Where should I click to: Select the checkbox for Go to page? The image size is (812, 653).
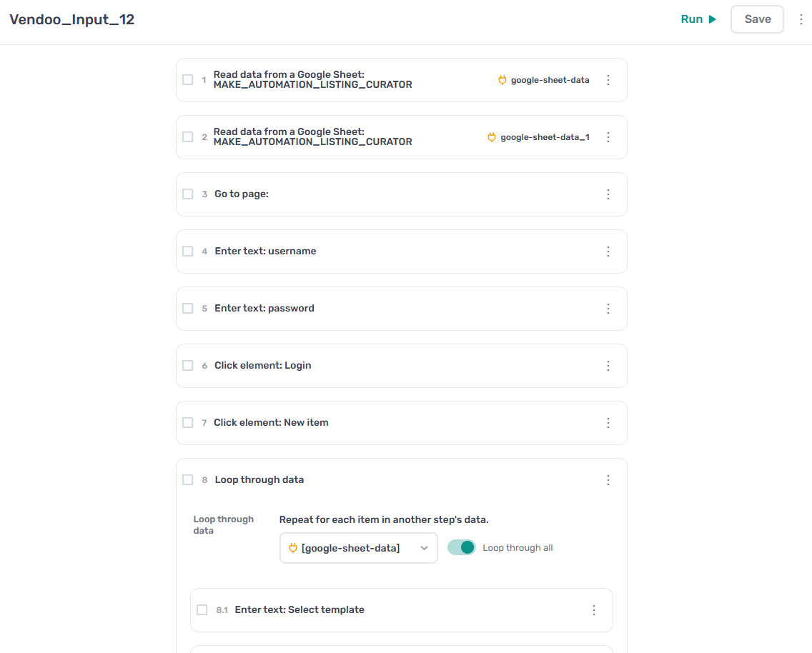[x=188, y=194]
